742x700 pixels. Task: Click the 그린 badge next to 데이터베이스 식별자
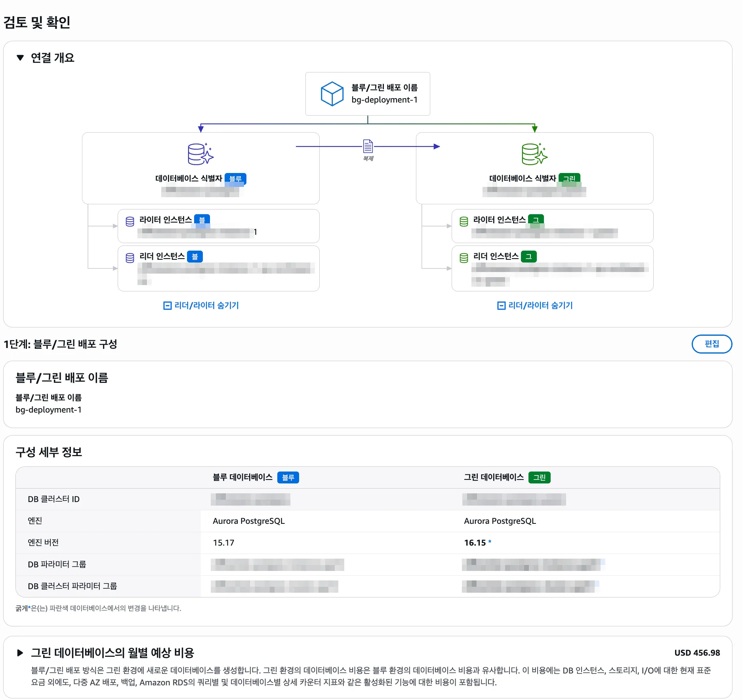click(569, 179)
